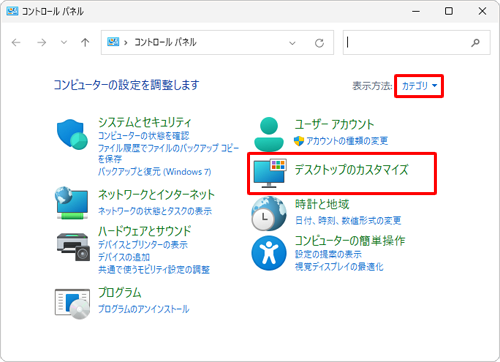Maximize the Control Panel window
Image resolution: width=500 pixels, height=362 pixels.
pos(449,11)
